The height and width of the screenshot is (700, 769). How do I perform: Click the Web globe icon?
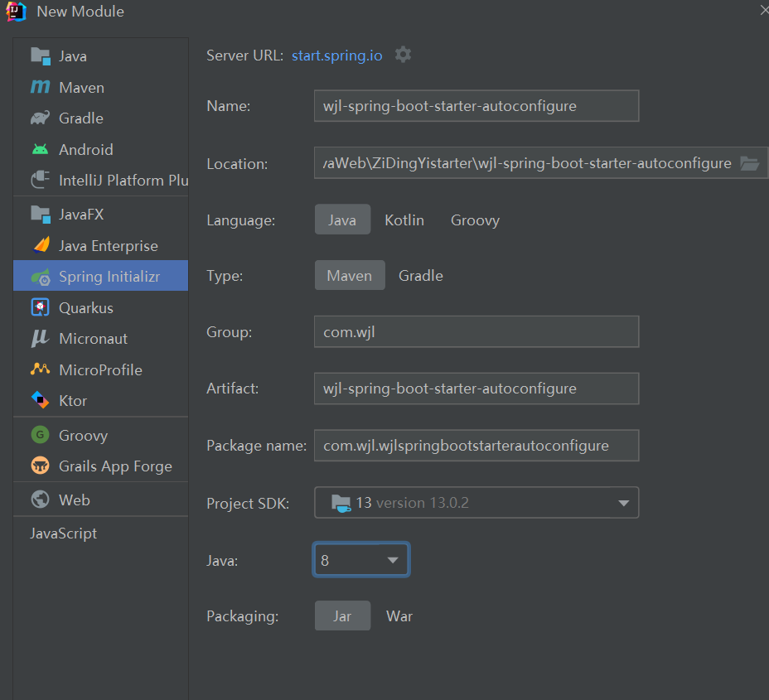pos(41,500)
